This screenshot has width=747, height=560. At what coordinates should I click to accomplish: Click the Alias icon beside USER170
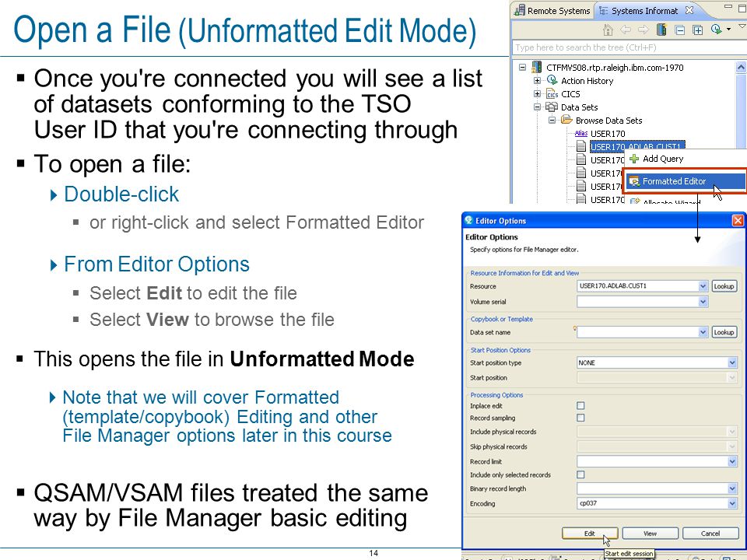581,133
